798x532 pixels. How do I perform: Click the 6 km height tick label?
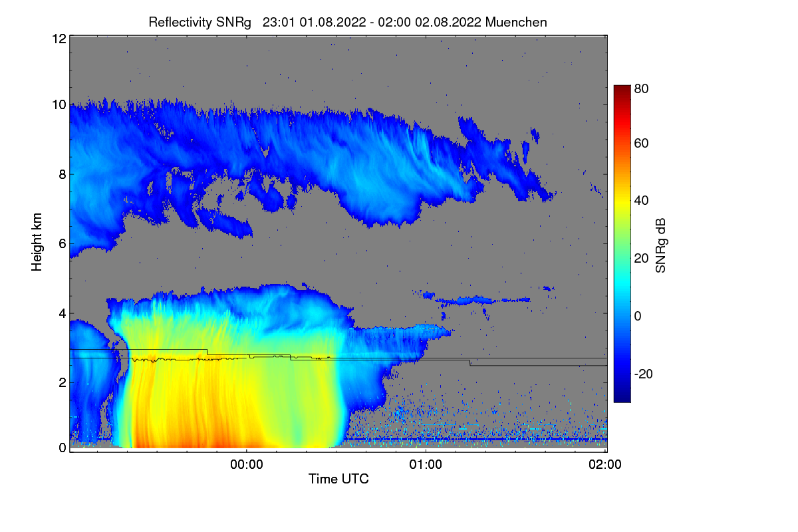(x=62, y=243)
